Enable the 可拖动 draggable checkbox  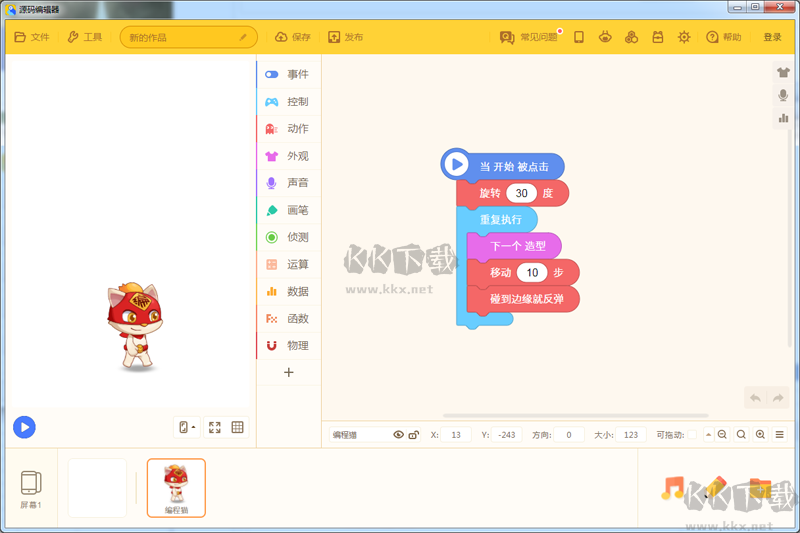[x=692, y=435]
